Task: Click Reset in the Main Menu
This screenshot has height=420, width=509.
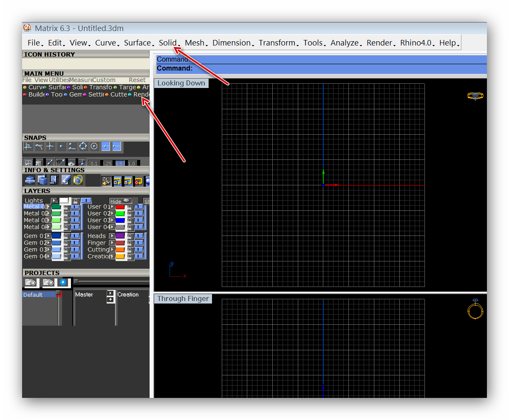Action: [137, 80]
